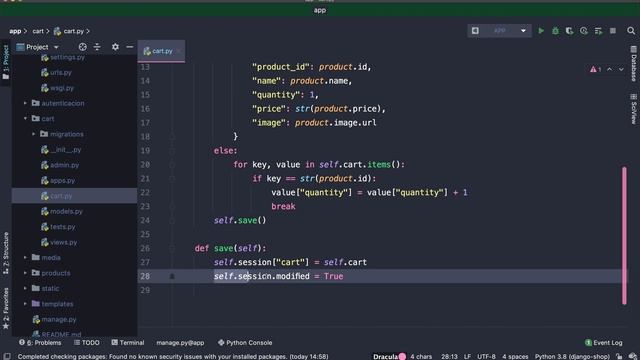640x360 pixels.
Task: Open __init__.py in cart folder
Action: coord(61,150)
